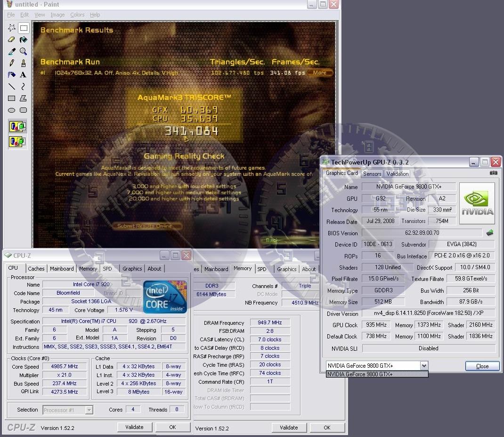Open the File menu in Paint
This screenshot has height=437, width=504.
point(11,15)
